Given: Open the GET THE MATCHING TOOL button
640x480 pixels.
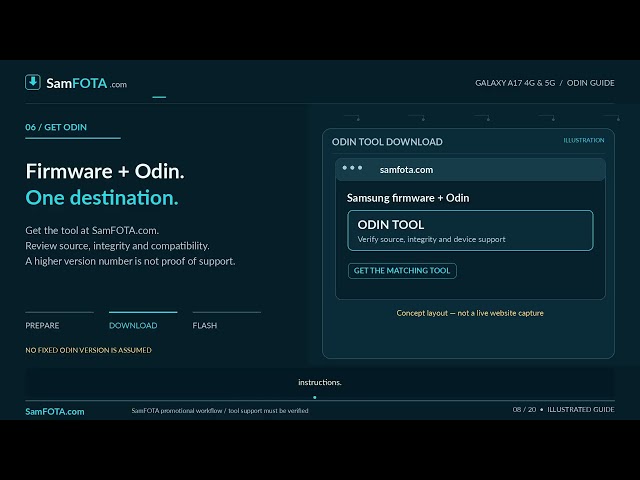Looking at the screenshot, I should 402,271.
